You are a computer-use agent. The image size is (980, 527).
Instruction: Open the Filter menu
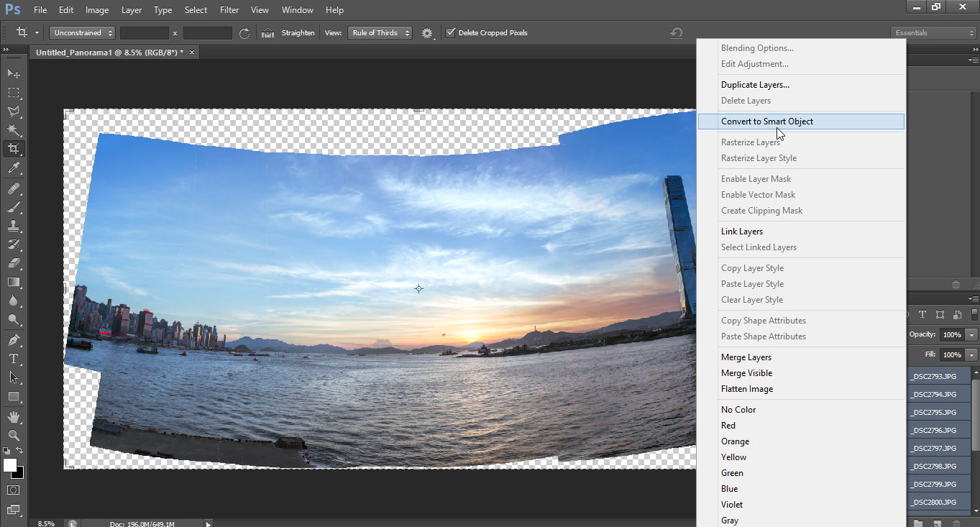click(x=229, y=10)
